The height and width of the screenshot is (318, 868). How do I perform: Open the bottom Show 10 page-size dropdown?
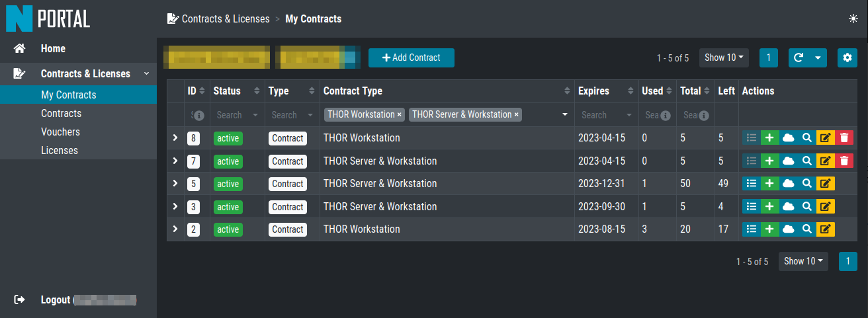803,261
